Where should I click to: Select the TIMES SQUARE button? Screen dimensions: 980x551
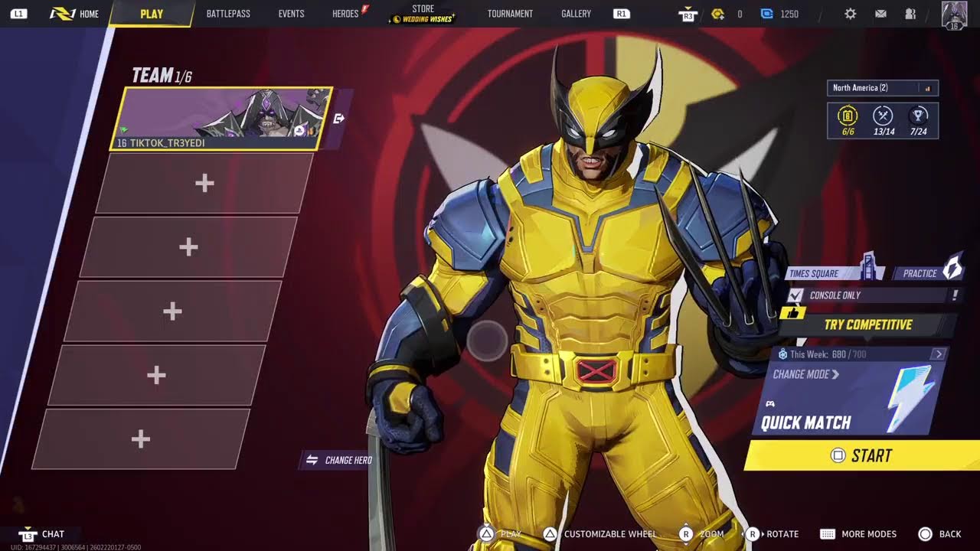(x=835, y=273)
